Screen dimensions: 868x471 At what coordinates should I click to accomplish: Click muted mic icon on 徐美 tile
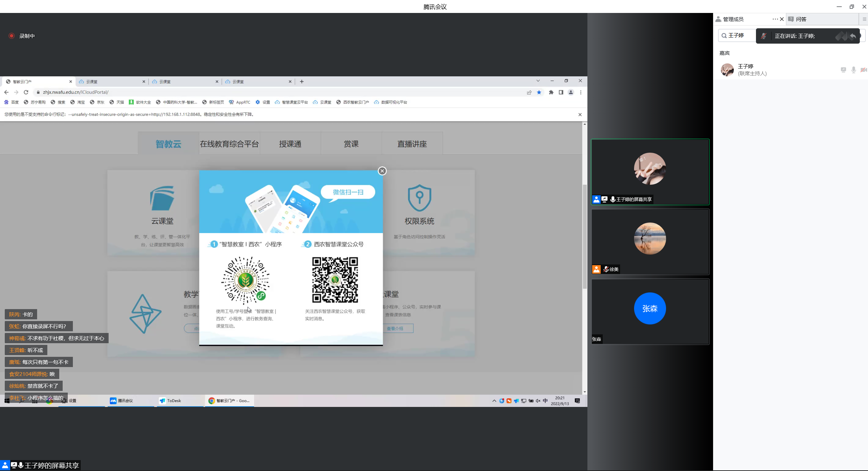(x=606, y=269)
